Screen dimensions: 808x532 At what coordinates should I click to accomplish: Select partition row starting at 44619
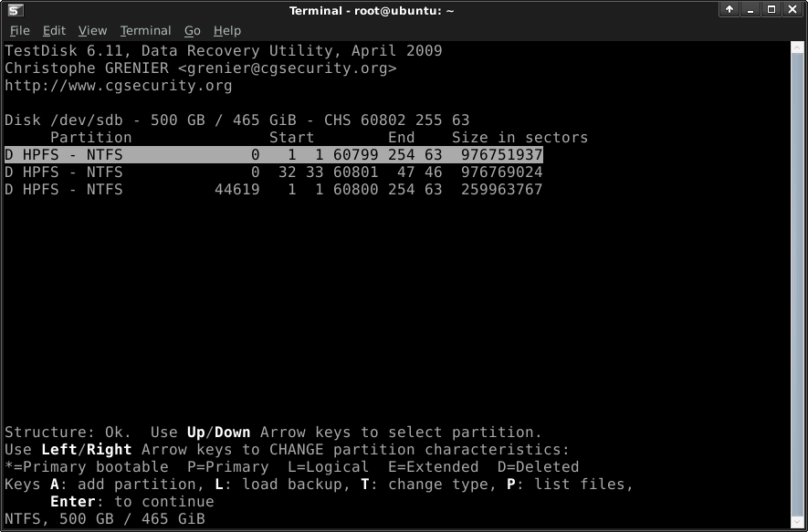pos(274,190)
